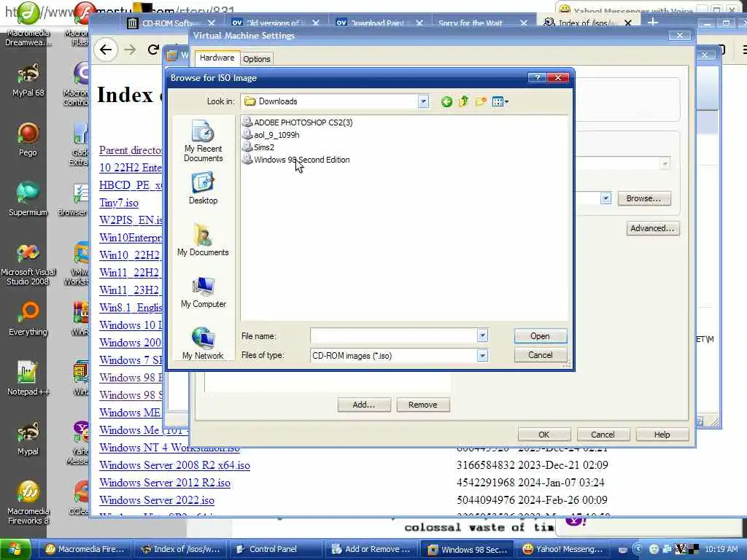Click Open in Browse for ISO Image
Image resolution: width=747 pixels, height=560 pixels.
(x=541, y=336)
